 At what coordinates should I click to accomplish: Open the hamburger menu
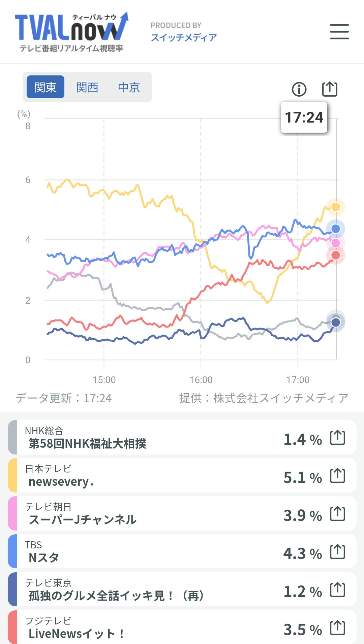tap(339, 32)
